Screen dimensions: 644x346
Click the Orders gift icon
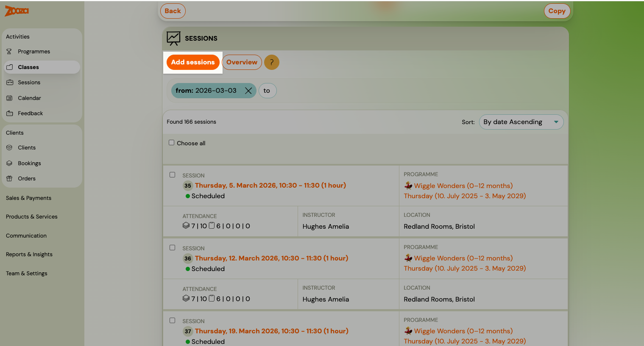(x=9, y=179)
